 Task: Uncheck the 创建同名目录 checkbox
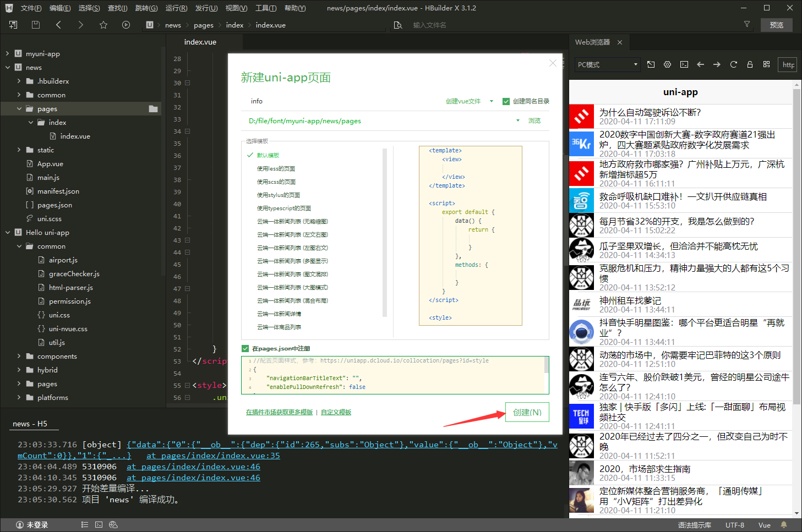pyautogui.click(x=506, y=101)
